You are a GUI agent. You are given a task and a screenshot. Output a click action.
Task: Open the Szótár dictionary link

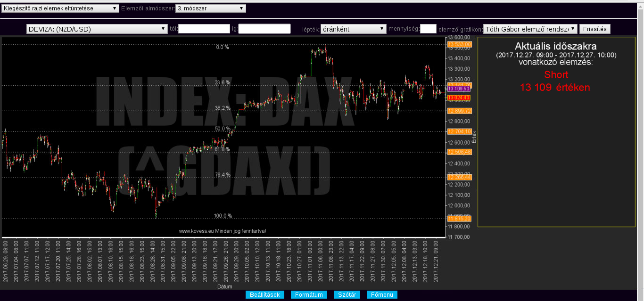347,295
